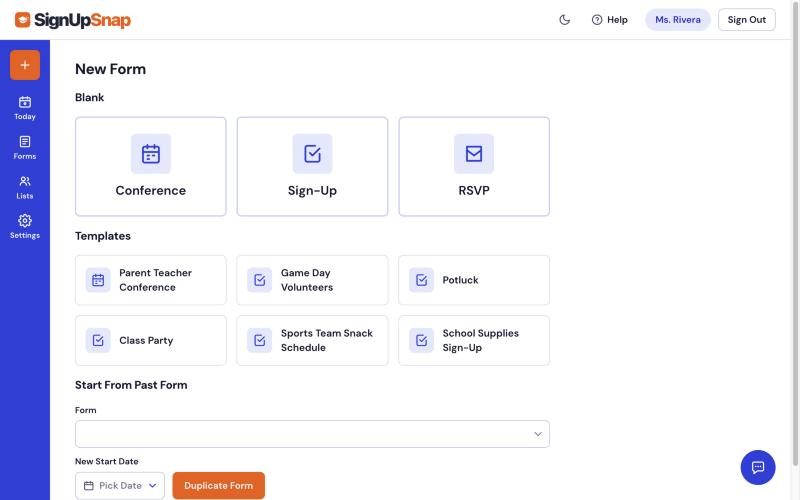This screenshot has height=500, width=800.
Task: Open Today in sidebar
Action: tap(25, 108)
